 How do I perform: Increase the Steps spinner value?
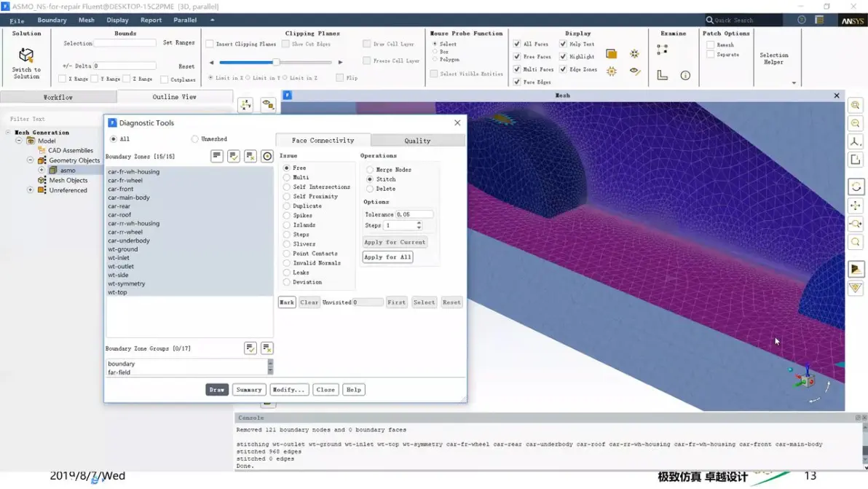(x=419, y=223)
